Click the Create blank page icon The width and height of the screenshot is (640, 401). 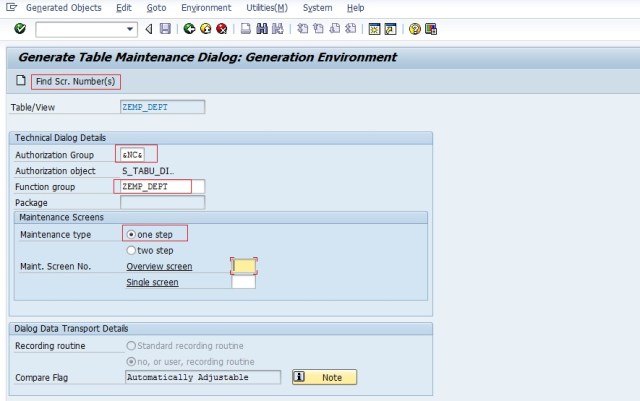pyautogui.click(x=21, y=80)
